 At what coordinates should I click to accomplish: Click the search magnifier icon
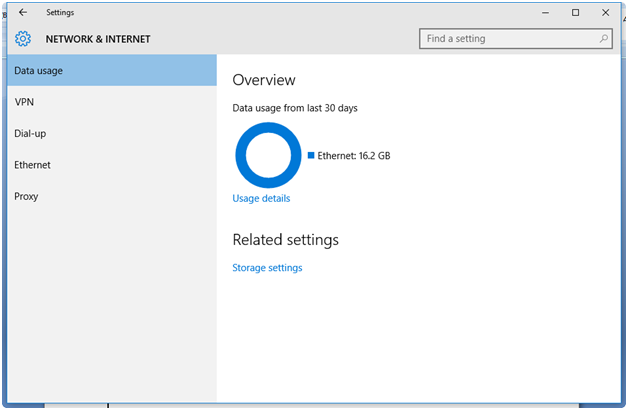tap(603, 39)
